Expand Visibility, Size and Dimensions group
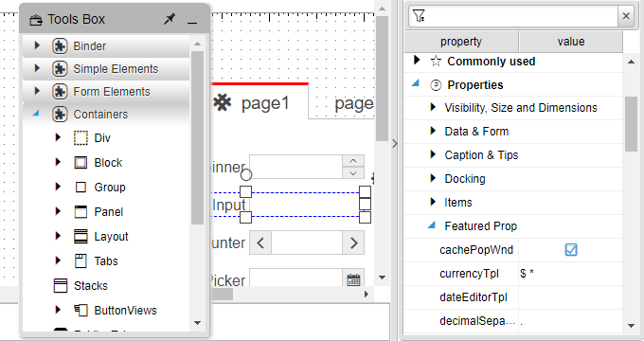The image size is (644, 341). click(433, 107)
